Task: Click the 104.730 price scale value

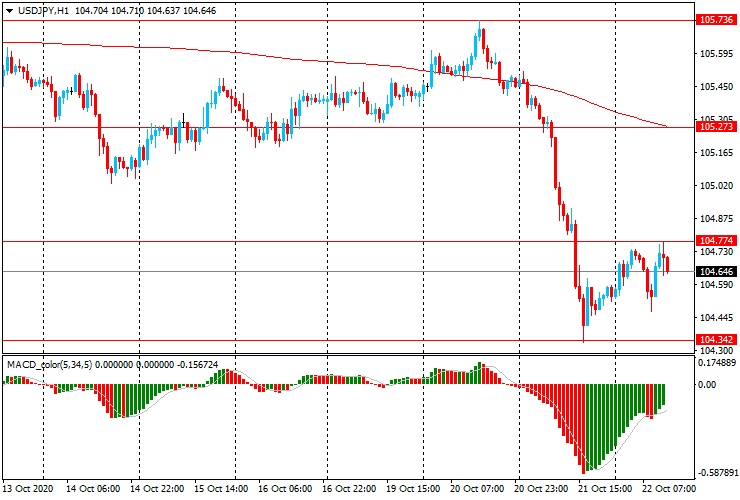Action: 716,252
